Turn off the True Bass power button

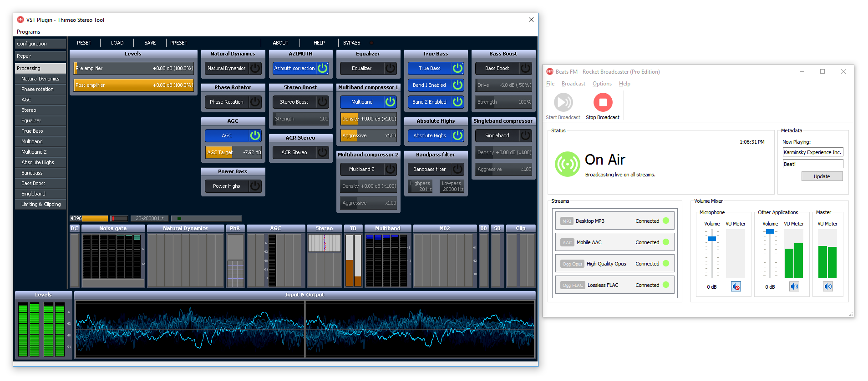[x=457, y=68]
